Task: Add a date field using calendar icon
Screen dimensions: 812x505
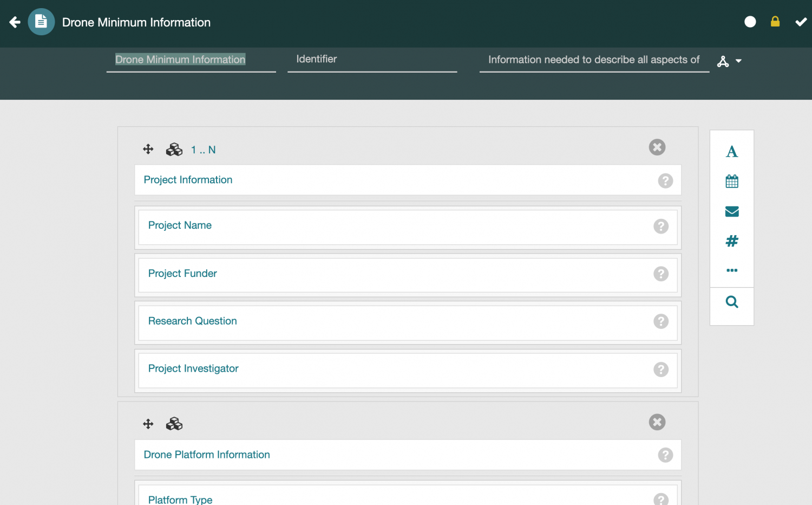Action: pyautogui.click(x=731, y=182)
